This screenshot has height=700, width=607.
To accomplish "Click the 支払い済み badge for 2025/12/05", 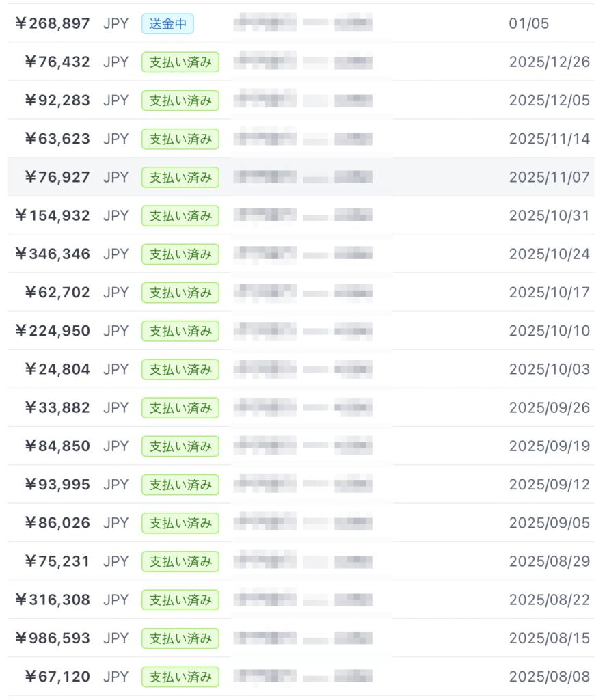I will [180, 100].
